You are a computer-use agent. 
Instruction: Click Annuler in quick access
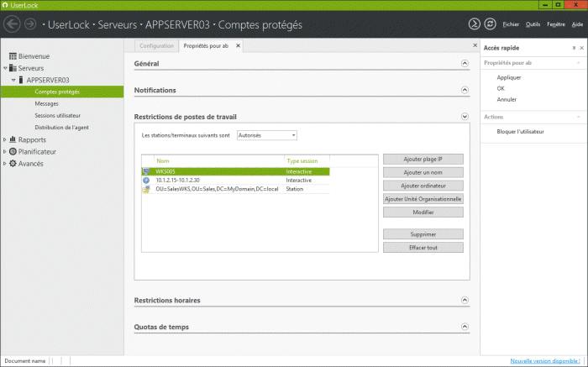click(x=507, y=99)
